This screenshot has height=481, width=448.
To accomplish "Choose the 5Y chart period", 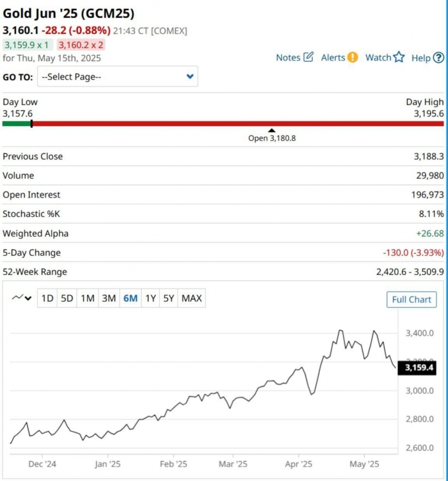I will coord(169,298).
